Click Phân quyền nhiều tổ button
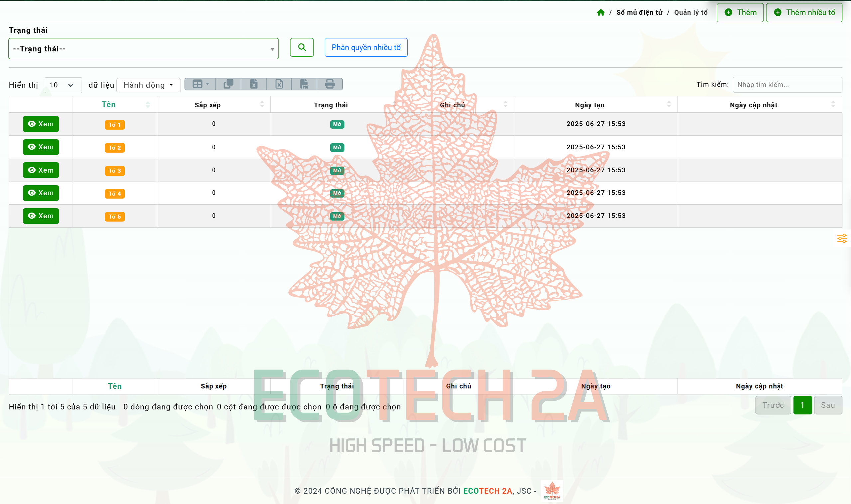Screen dimensions: 851x504 [366, 47]
